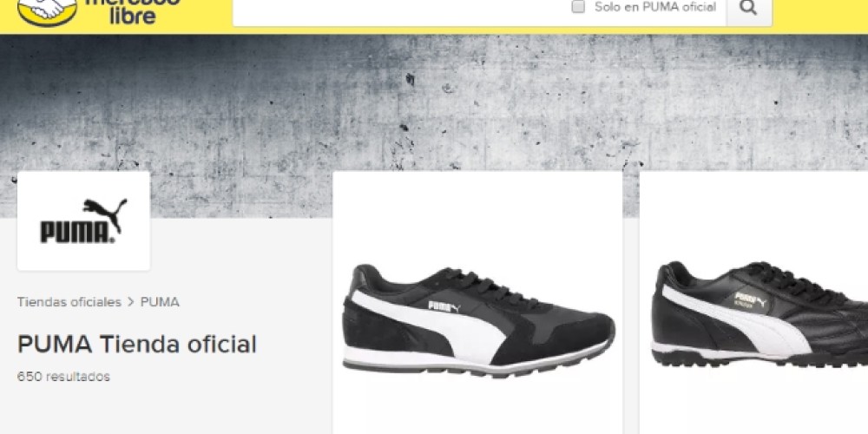Click the "libre" wordmark in the header
Screen dimensions: 868x434
132,16
